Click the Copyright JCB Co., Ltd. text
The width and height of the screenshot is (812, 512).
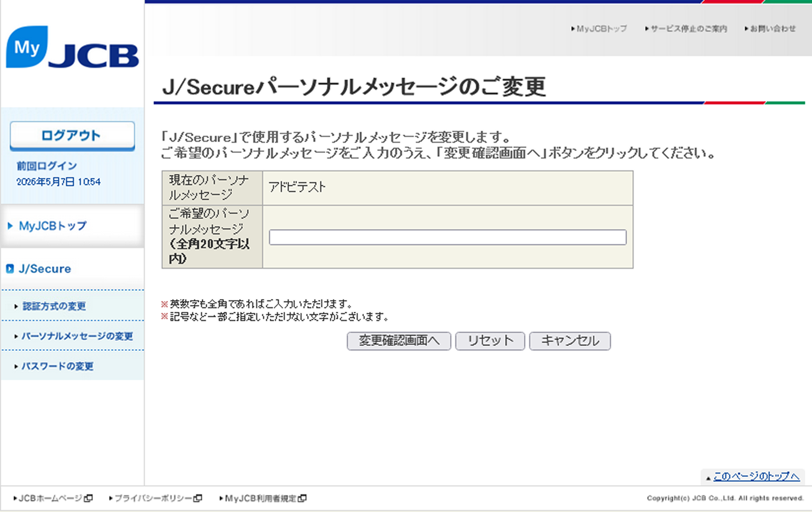725,498
